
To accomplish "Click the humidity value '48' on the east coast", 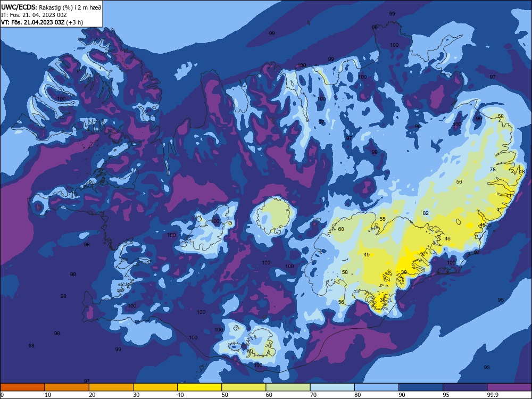I will click(522, 172).
